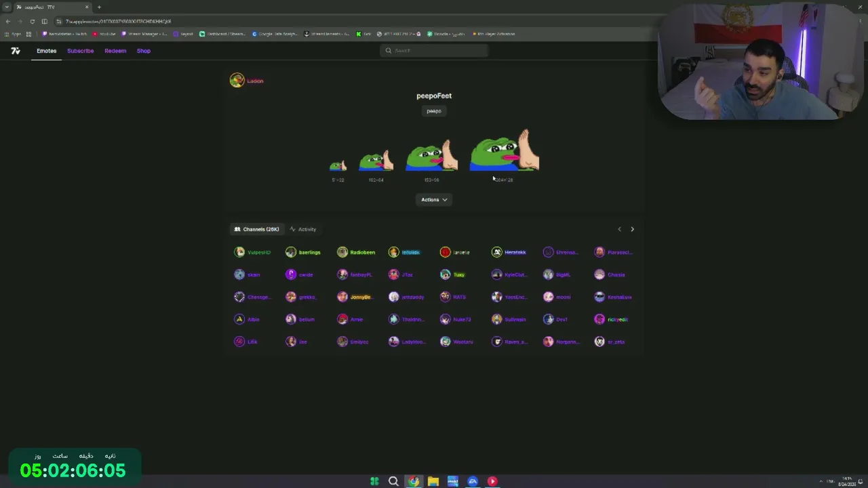Open Heratekk channel
868x488 pixels.
[509, 252]
